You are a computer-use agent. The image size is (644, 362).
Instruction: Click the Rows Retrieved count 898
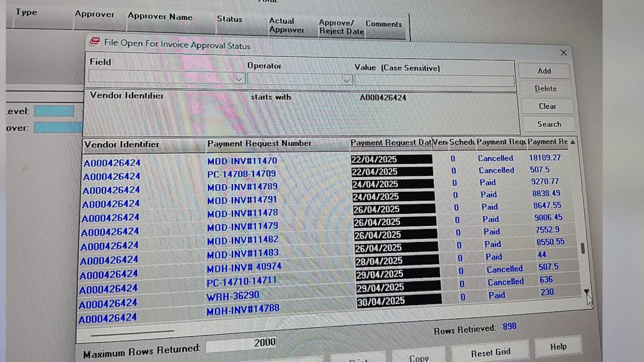[x=509, y=327]
